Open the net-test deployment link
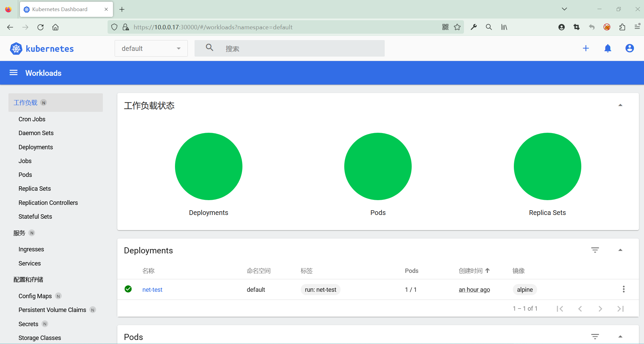Viewport: 644px width, 344px height. (152, 289)
